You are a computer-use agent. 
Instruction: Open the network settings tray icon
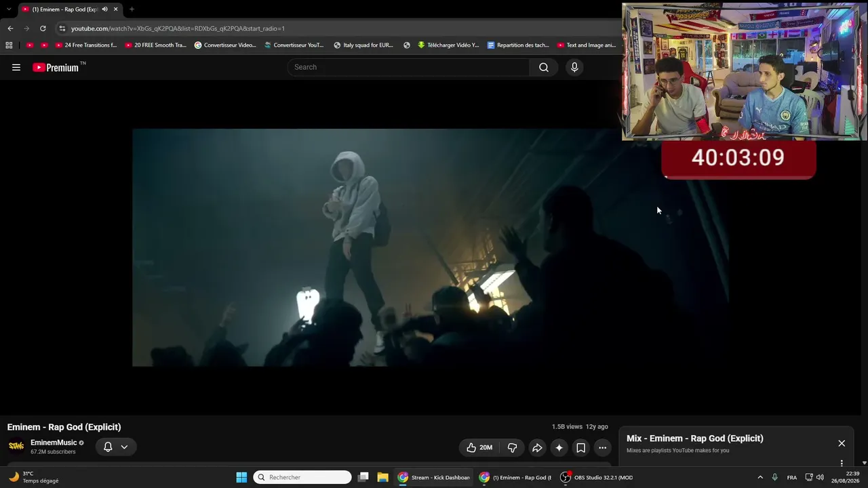[809, 477]
